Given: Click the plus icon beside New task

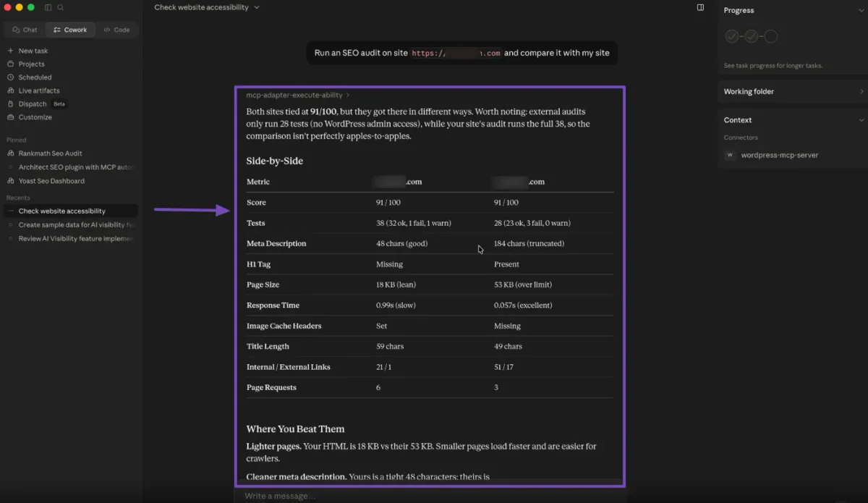Looking at the screenshot, I should (x=10, y=51).
